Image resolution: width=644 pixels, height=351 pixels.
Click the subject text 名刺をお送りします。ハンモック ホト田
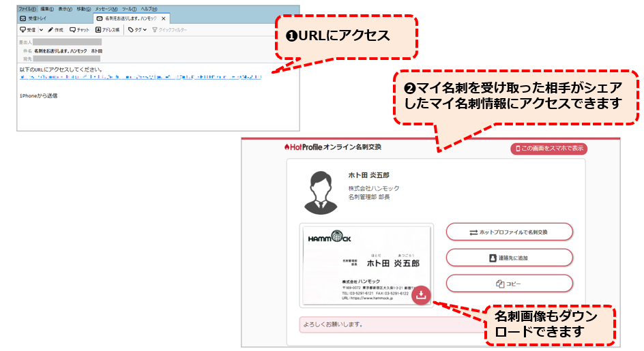pos(68,51)
